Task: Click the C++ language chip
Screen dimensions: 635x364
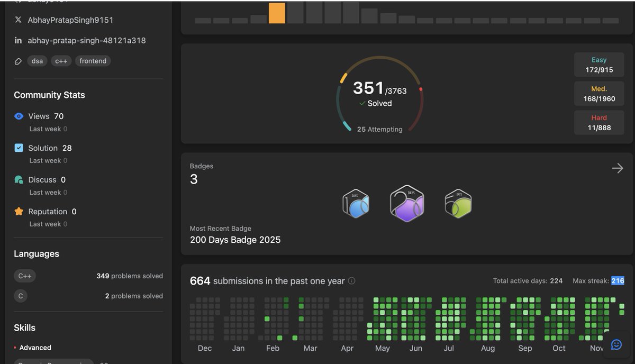Action: [x=25, y=275]
